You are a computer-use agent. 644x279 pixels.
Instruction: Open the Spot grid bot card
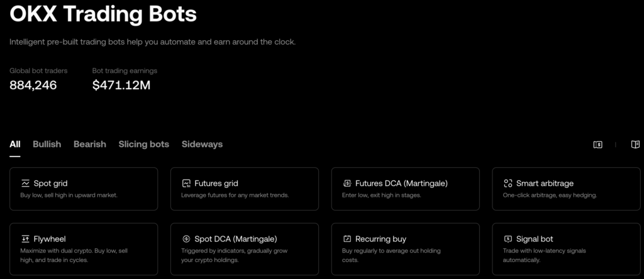click(84, 189)
